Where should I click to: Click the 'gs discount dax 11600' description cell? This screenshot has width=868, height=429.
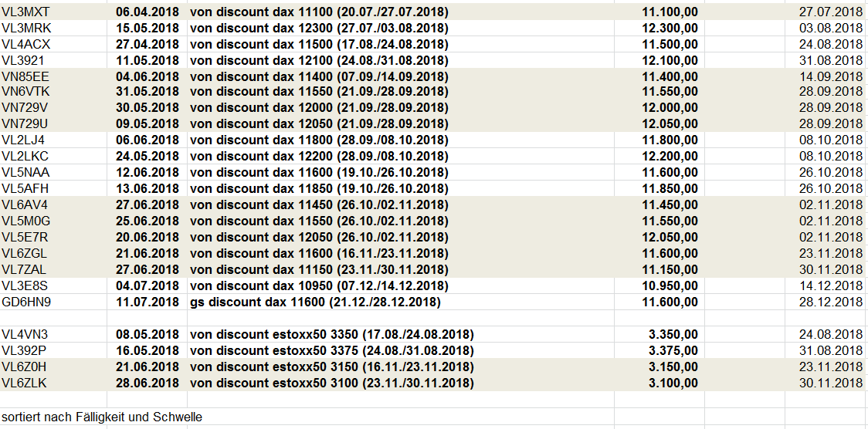pyautogui.click(x=315, y=302)
